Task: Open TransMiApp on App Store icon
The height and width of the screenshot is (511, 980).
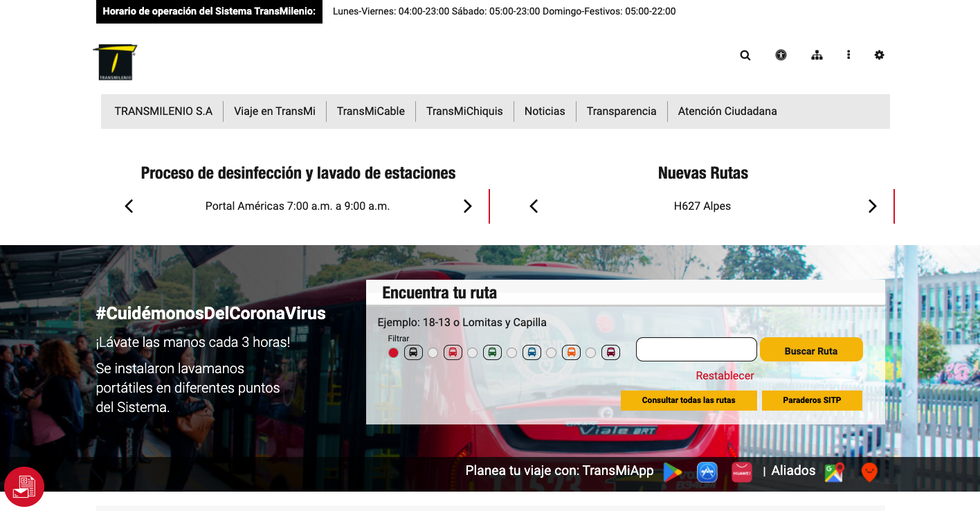Action: (707, 472)
